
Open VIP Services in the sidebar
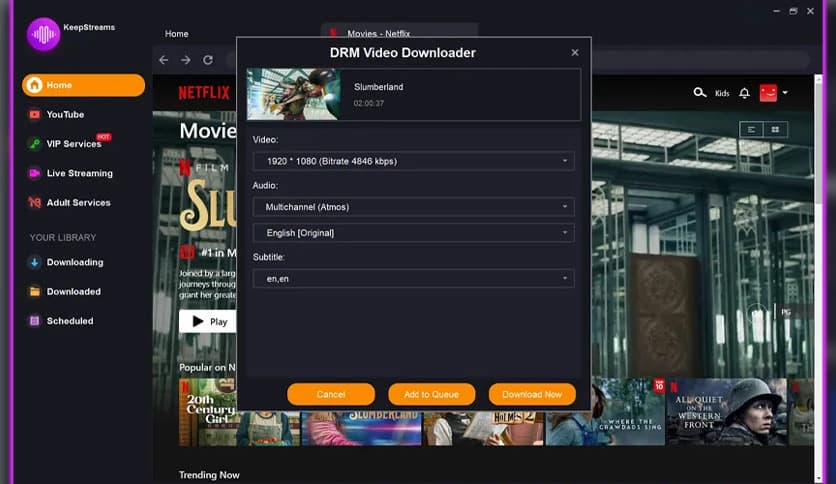pyautogui.click(x=74, y=144)
